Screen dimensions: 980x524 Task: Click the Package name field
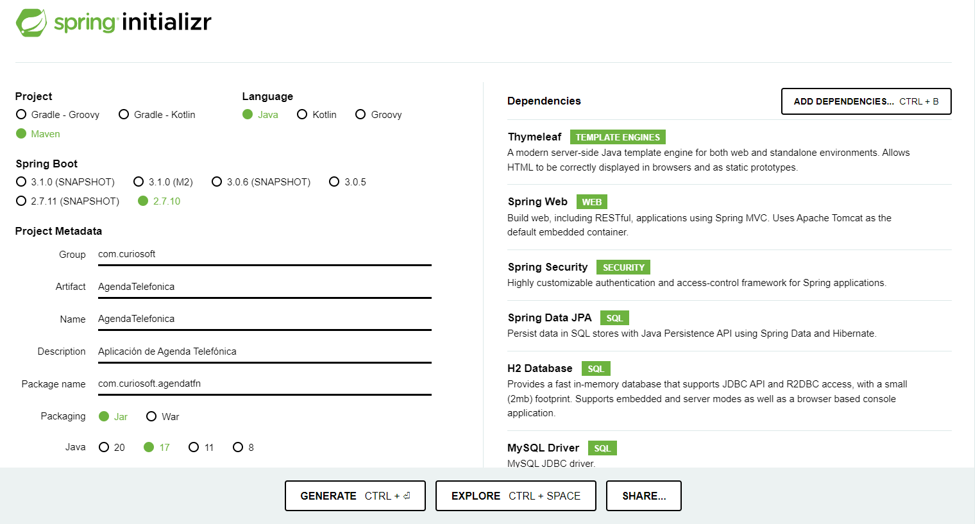264,384
